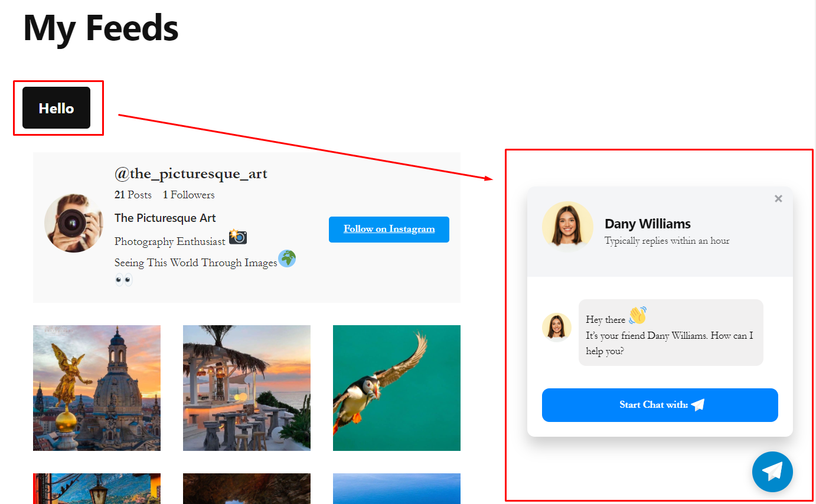
Task: Open the beach gazebo bar photo
Action: point(246,388)
